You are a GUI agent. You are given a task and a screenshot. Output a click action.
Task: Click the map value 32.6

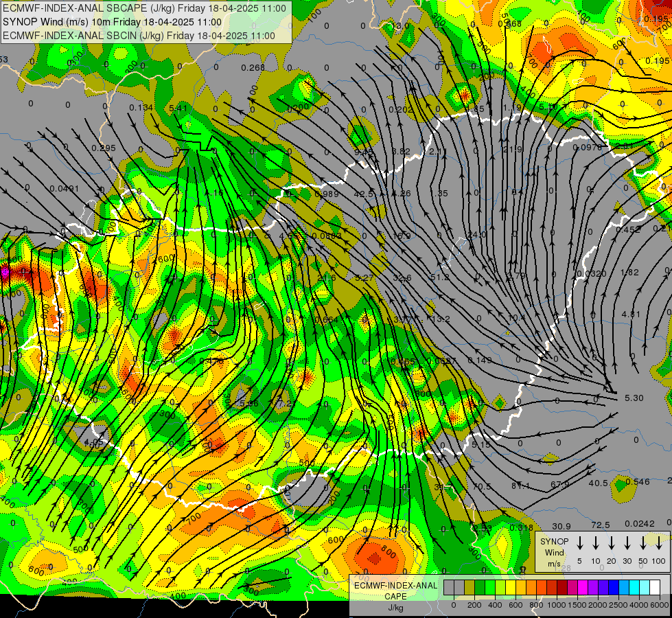click(402, 277)
